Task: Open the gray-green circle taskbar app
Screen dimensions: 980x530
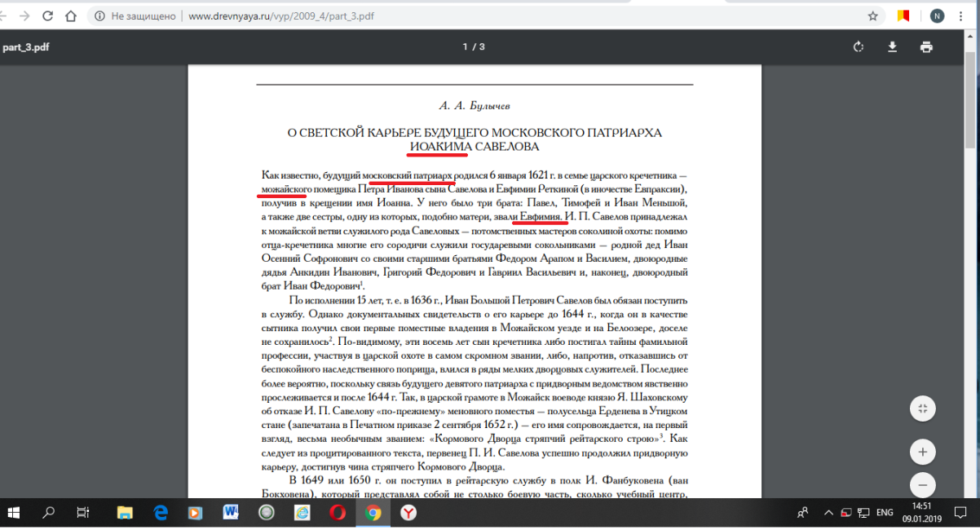Action: pos(266,513)
